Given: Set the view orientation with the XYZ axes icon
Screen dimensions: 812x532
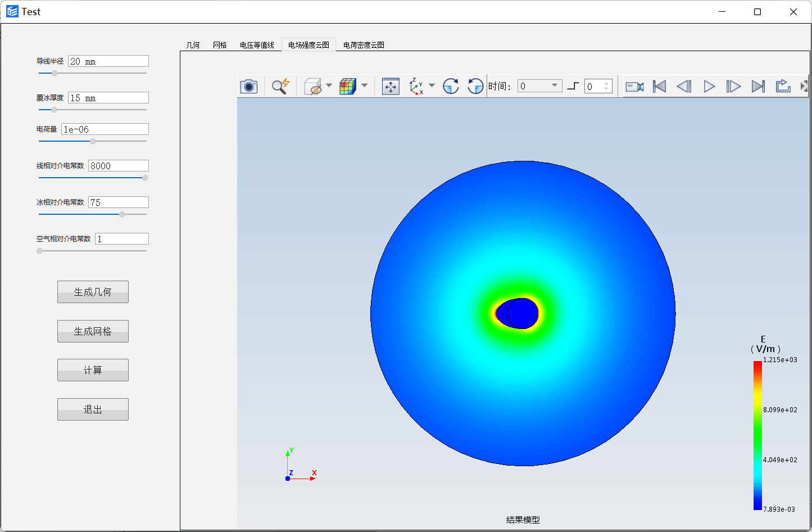Looking at the screenshot, I should click(416, 86).
